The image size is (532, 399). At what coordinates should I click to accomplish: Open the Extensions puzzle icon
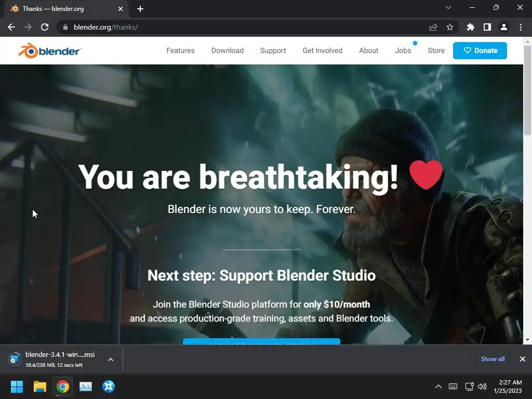point(471,27)
